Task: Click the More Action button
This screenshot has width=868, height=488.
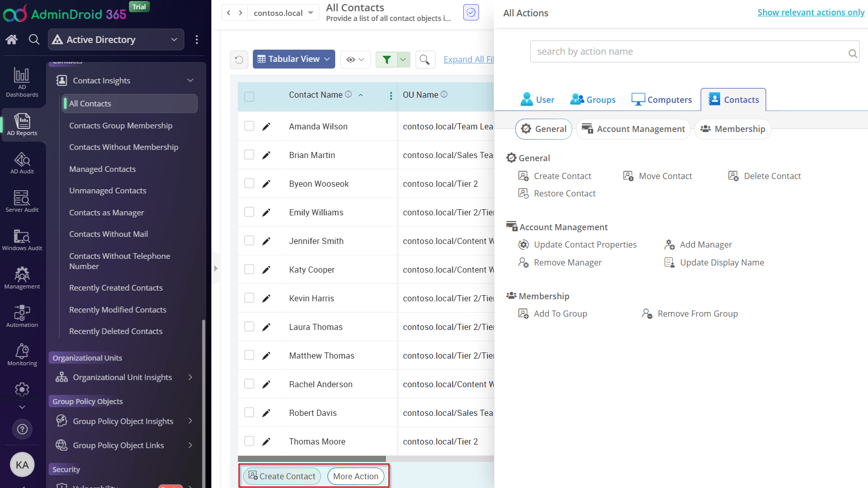Action: (356, 476)
